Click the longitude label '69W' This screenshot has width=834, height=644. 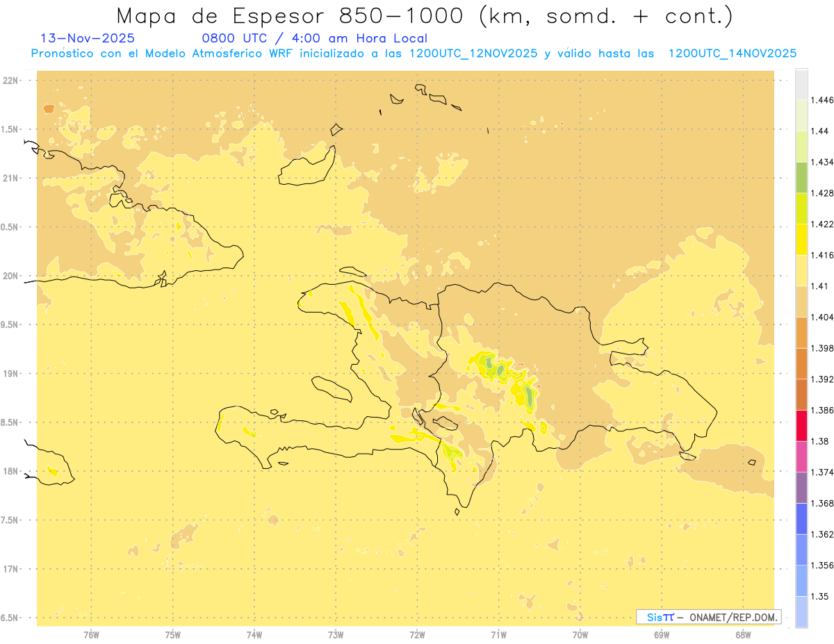(x=662, y=634)
